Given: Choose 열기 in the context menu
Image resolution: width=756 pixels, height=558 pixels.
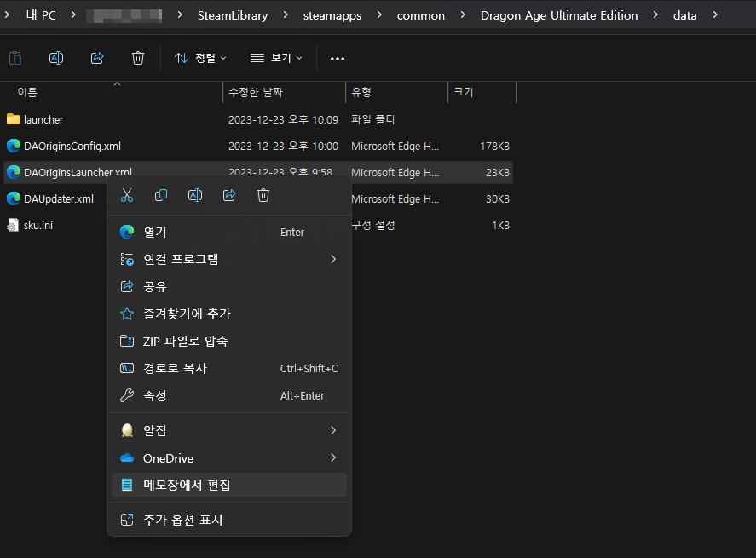Looking at the screenshot, I should 229,232.
